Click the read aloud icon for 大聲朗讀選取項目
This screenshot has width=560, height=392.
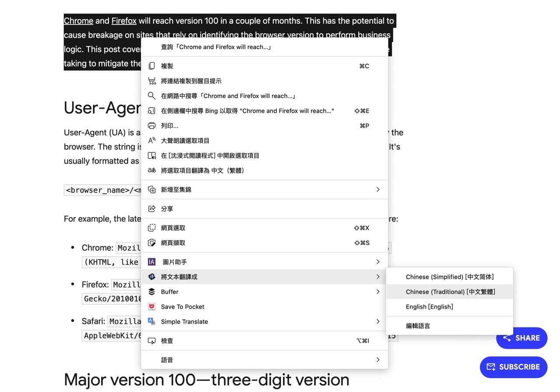tap(152, 140)
